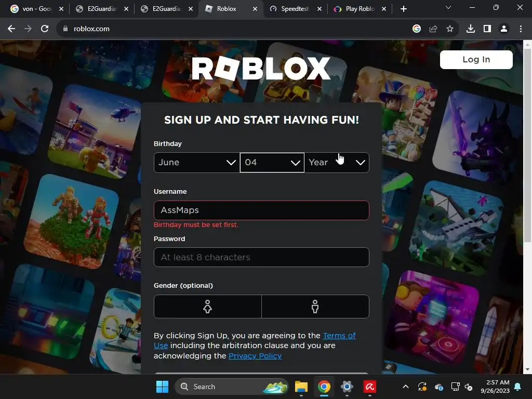Close the Speedtest tab
This screenshot has width=532, height=399.
pyautogui.click(x=320, y=9)
